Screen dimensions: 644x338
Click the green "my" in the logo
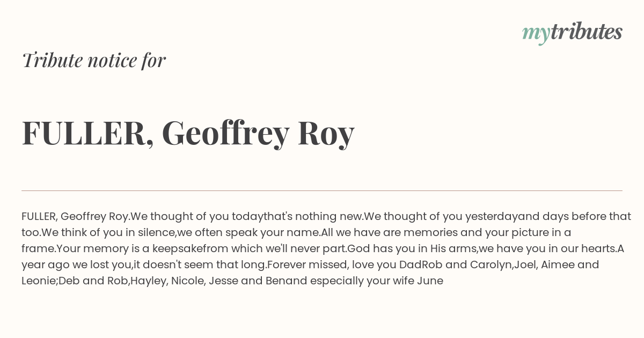[x=536, y=34]
